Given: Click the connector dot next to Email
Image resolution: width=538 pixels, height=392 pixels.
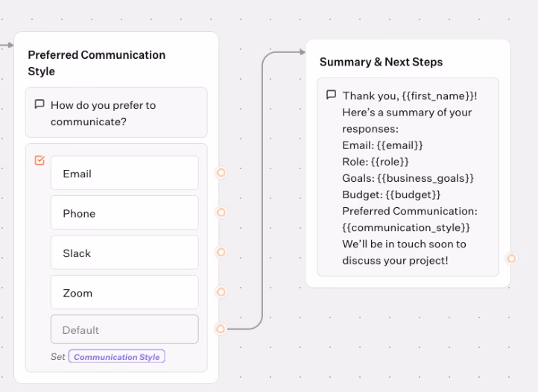Looking at the screenshot, I should [x=221, y=173].
